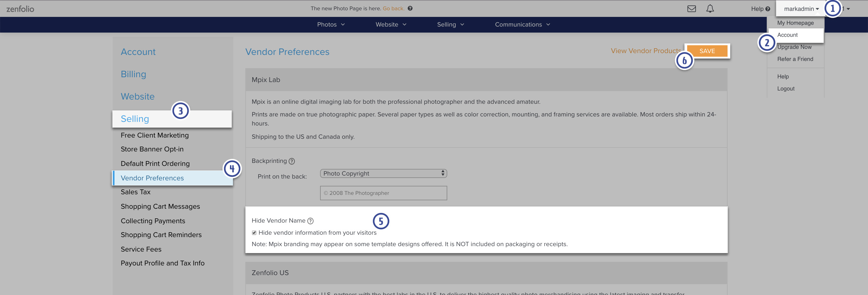Go to Collecting Payments
The image size is (868, 295).
pos(153,221)
